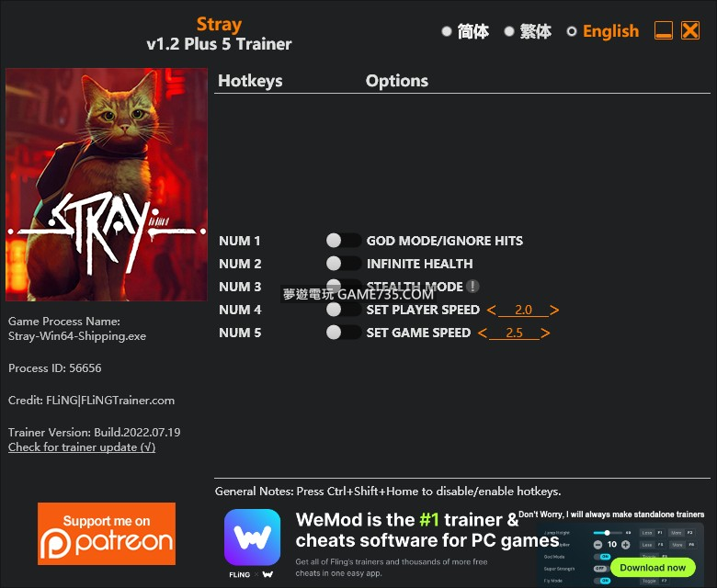
Task: Open the Check for trainer update link
Action: point(82,447)
